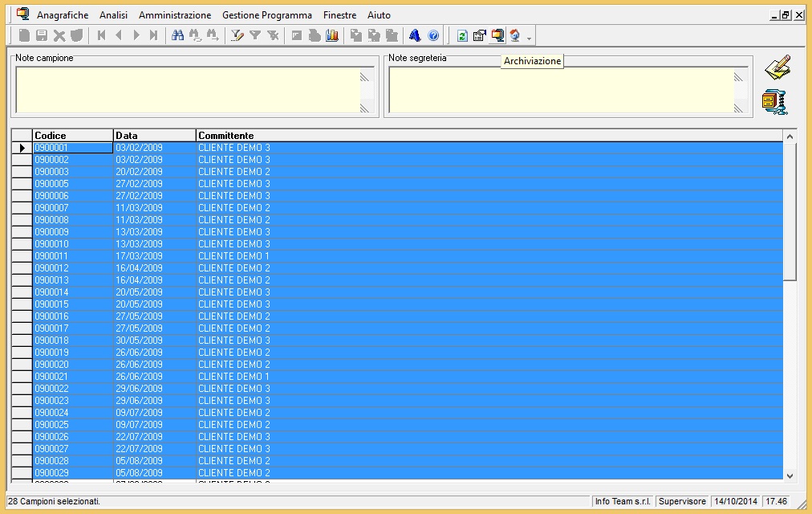
Task: Click the '28 Campioni selezionati.' status text
Action: point(55,502)
